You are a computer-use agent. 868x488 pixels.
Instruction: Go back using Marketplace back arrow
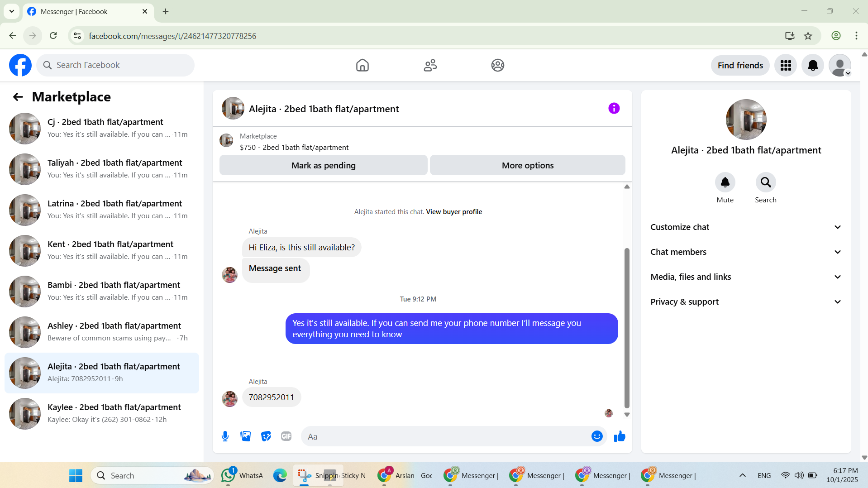point(18,97)
